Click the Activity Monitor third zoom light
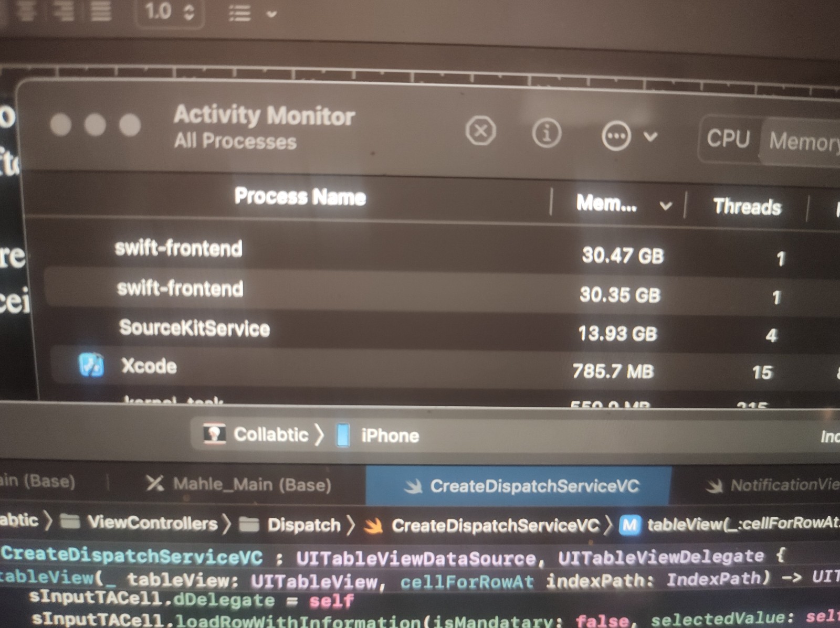The height and width of the screenshot is (628, 840). pyautogui.click(x=130, y=125)
